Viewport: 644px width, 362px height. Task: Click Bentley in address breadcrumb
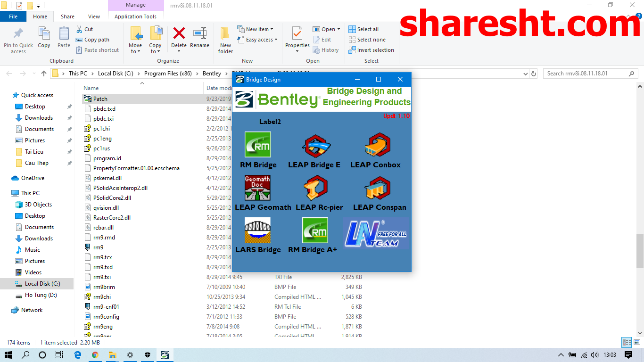(x=212, y=74)
